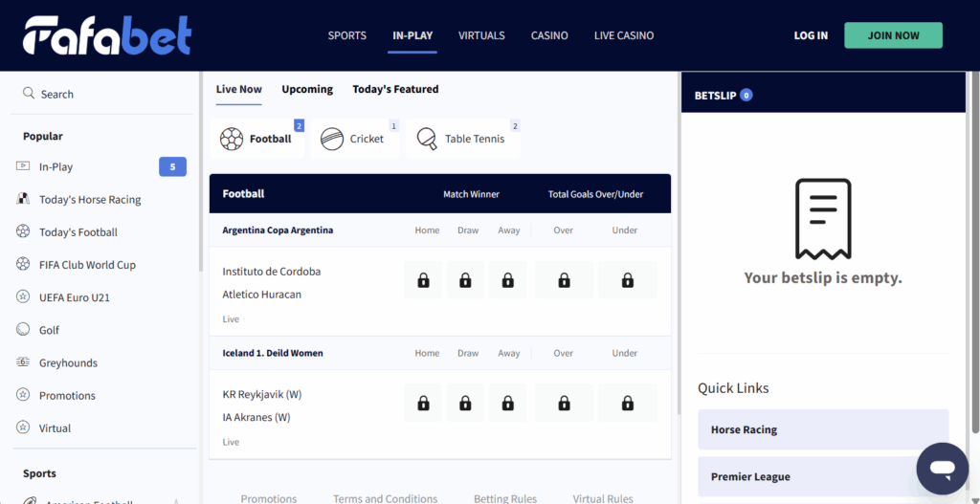Click locked Under odds for Instituto de Cordoba
980x504 pixels.
(628, 280)
